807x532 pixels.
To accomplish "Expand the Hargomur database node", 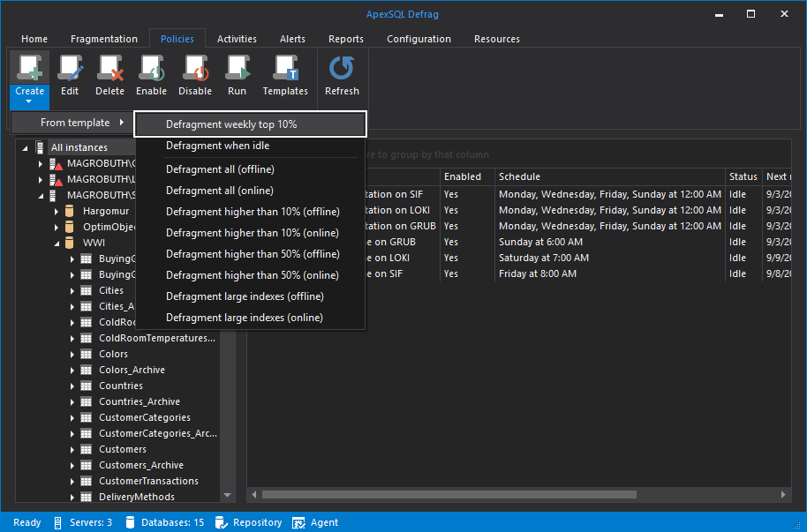I will pos(57,212).
